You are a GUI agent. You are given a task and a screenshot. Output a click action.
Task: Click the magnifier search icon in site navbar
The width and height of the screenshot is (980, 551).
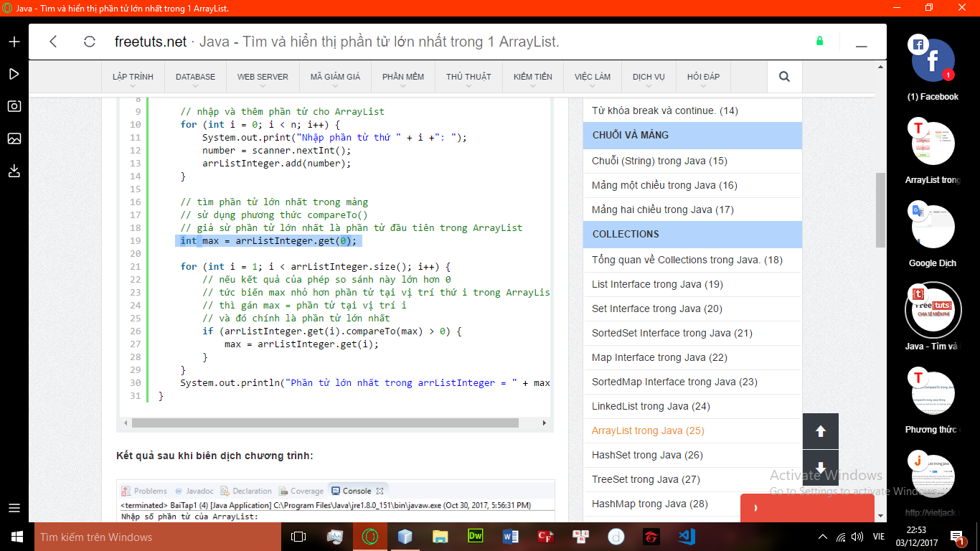click(x=784, y=77)
